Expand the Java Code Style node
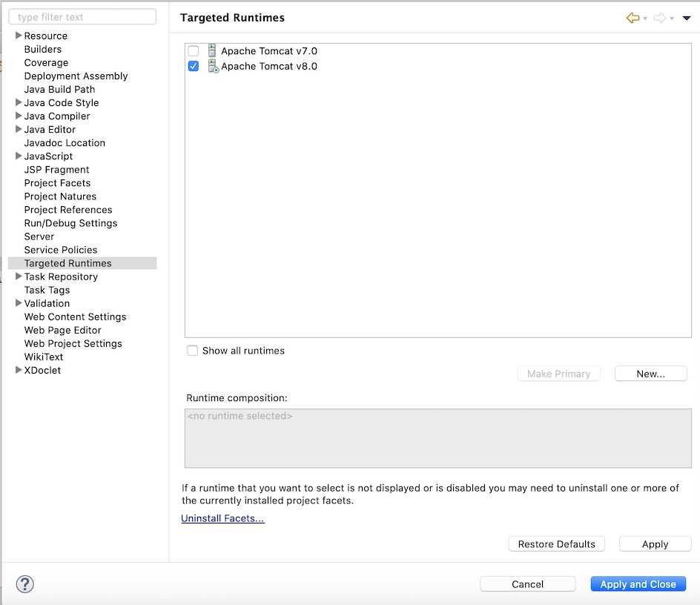This screenshot has width=700, height=605. point(19,102)
